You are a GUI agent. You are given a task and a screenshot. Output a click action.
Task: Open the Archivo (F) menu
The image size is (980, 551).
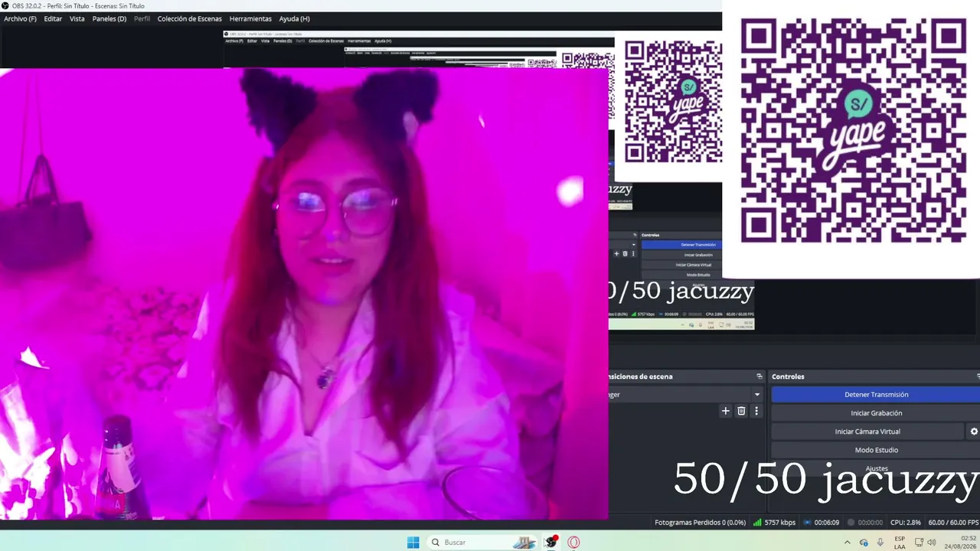pyautogui.click(x=20, y=18)
